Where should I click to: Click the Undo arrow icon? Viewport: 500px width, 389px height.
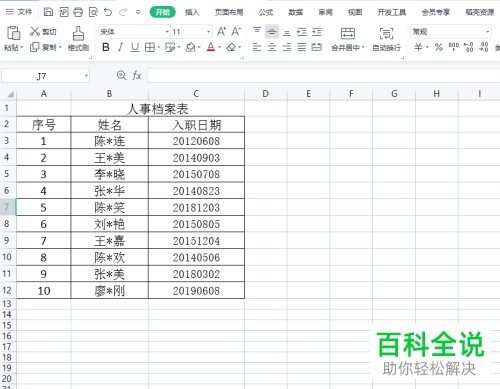click(108, 12)
